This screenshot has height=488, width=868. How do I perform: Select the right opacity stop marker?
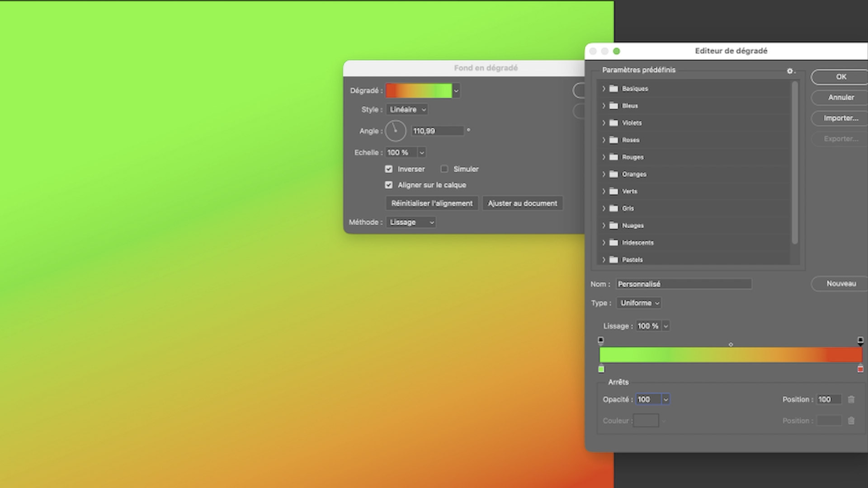(860, 340)
